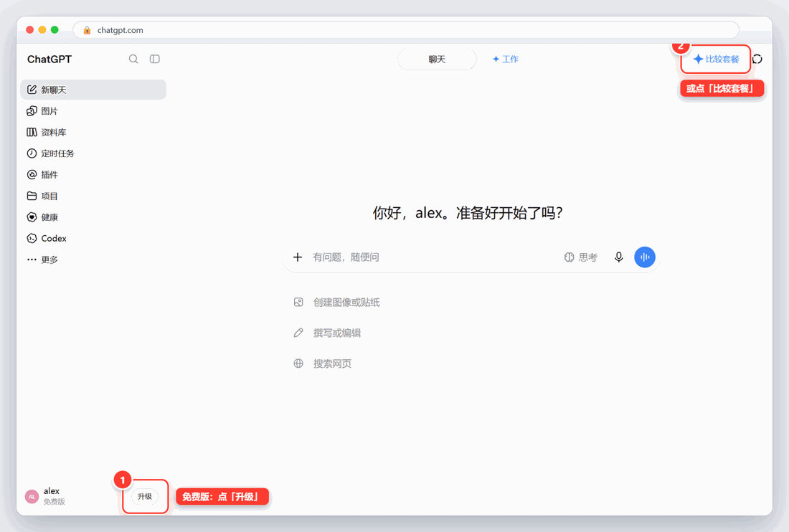Click the new chat pencil icon
Screen dimensions: 789x532
click(32, 90)
